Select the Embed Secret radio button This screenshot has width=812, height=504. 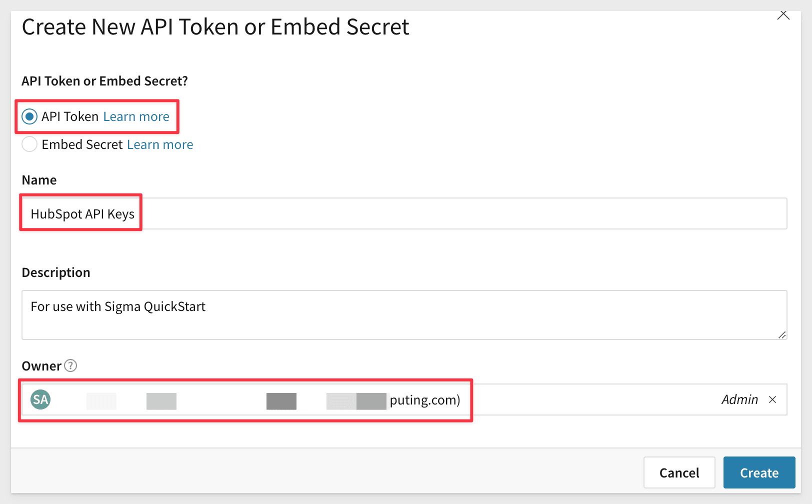click(29, 144)
